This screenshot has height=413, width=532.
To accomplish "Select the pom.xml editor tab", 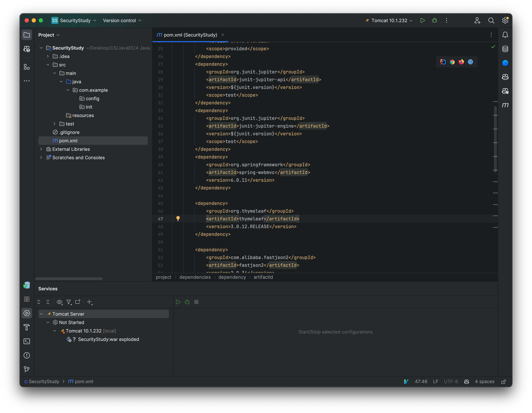I will click(190, 35).
